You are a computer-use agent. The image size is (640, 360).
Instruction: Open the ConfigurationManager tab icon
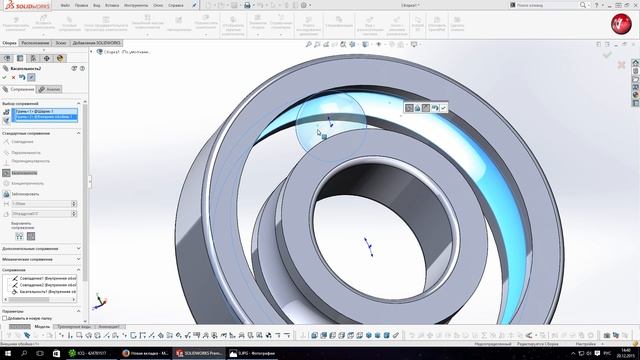[33, 58]
